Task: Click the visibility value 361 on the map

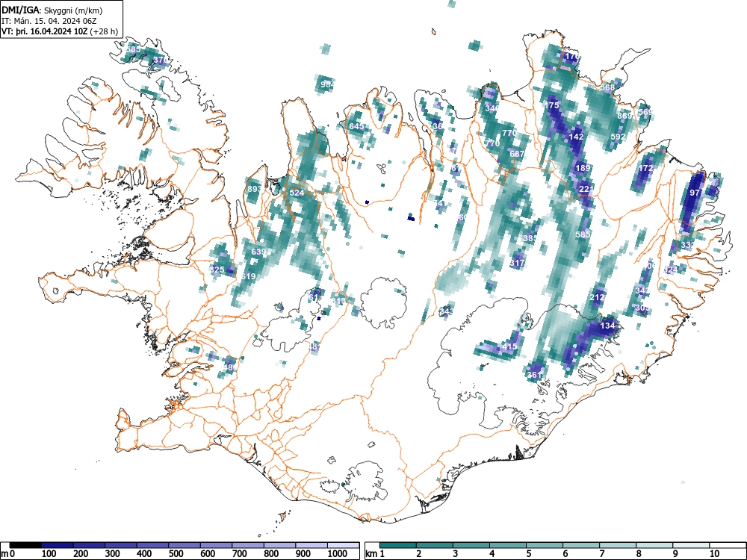Action: click(535, 375)
